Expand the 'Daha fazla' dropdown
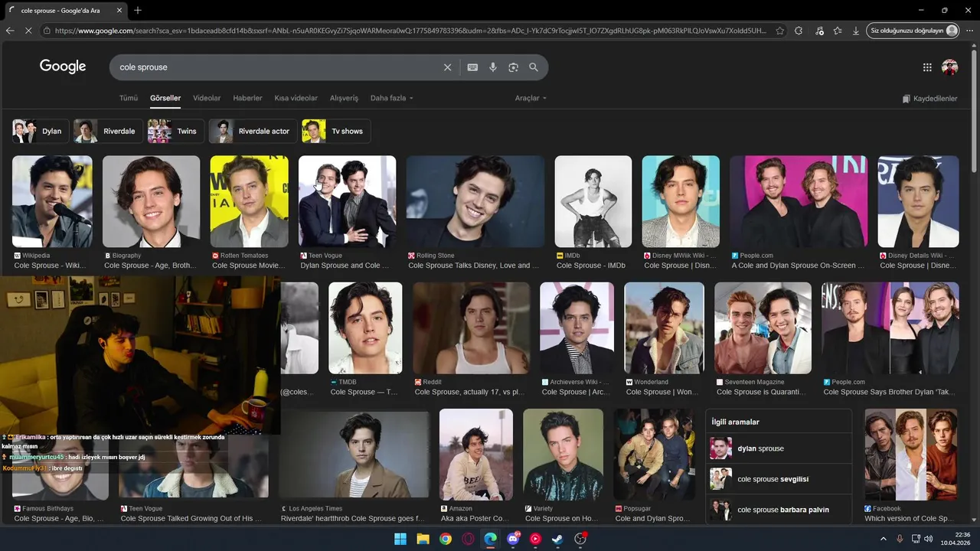 pos(391,98)
